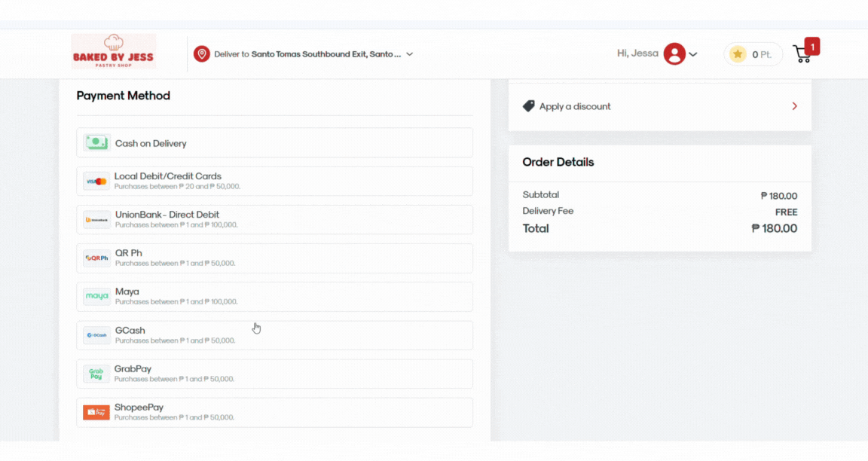The image size is (868, 461).
Task: Click the Subtotal label
Action: [541, 195]
